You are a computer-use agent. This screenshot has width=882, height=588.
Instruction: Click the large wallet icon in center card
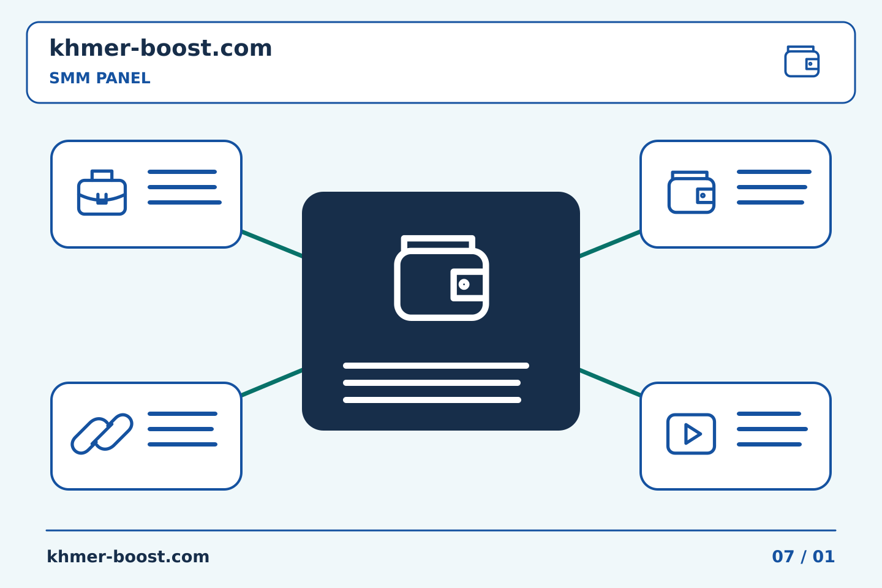coord(441,278)
